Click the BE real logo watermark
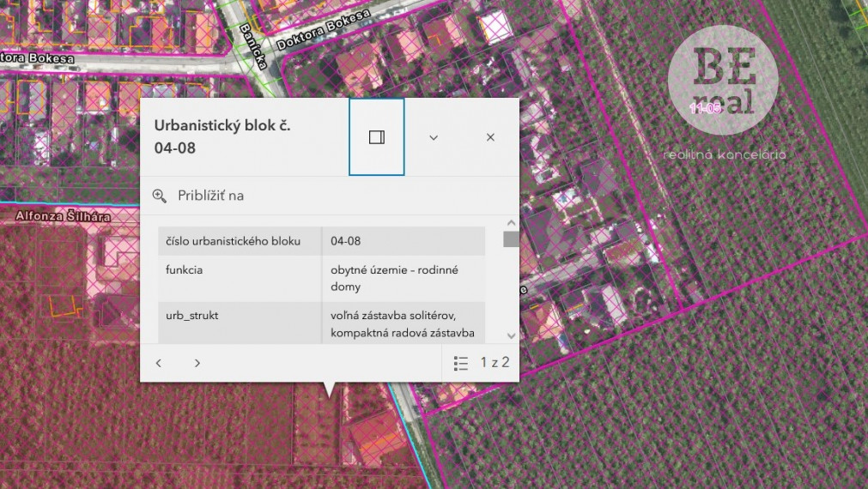This screenshot has height=489, width=868. pyautogui.click(x=723, y=81)
